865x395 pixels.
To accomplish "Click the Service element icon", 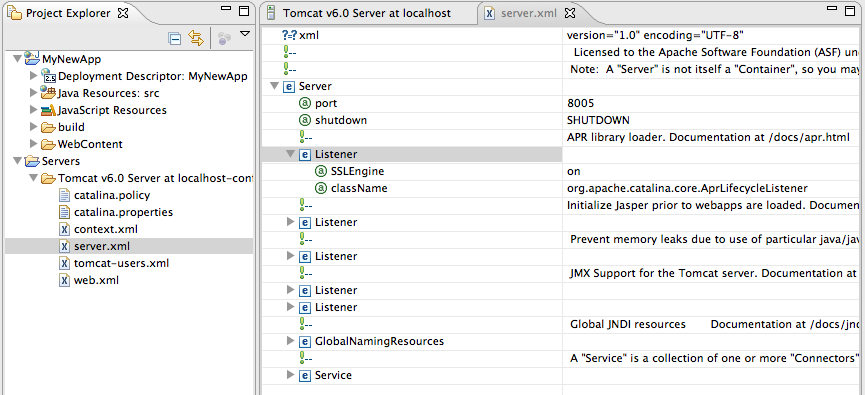I will (x=305, y=376).
